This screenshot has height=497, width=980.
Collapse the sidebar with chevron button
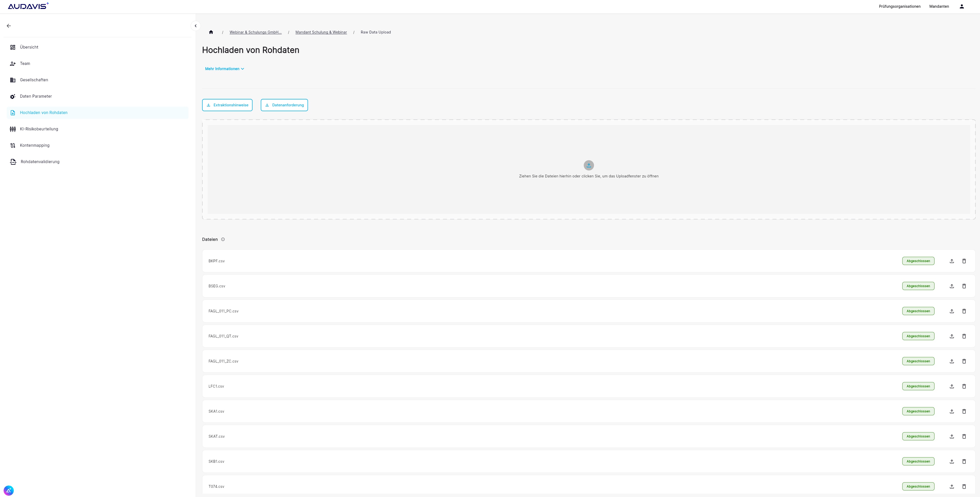pos(195,26)
